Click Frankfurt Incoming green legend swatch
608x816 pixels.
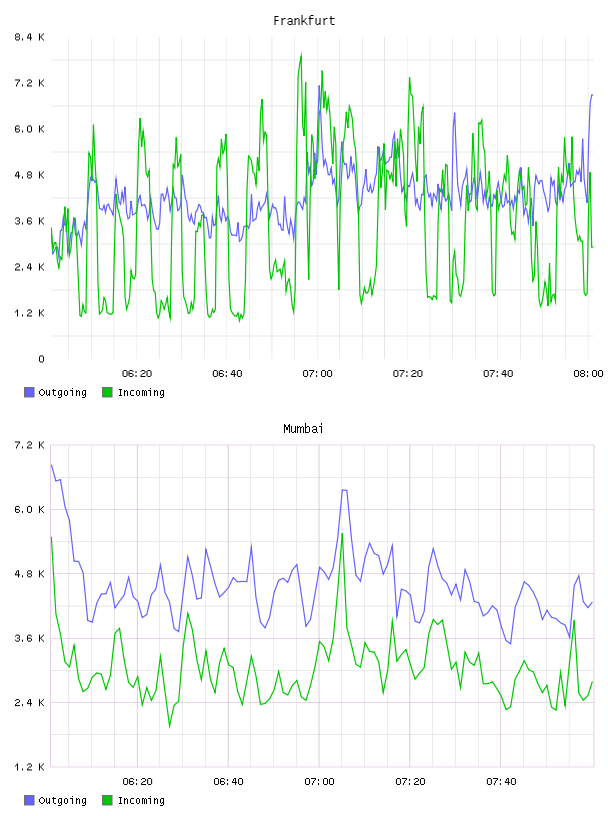(x=107, y=392)
